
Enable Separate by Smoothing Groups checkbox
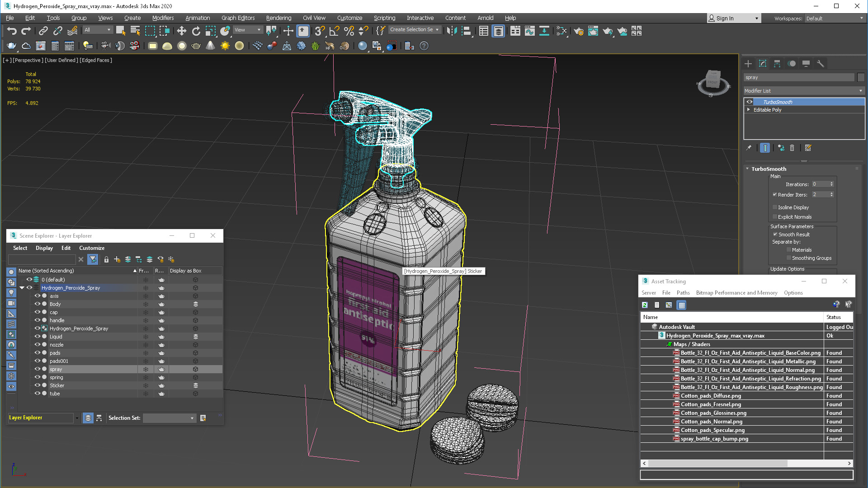[789, 258]
